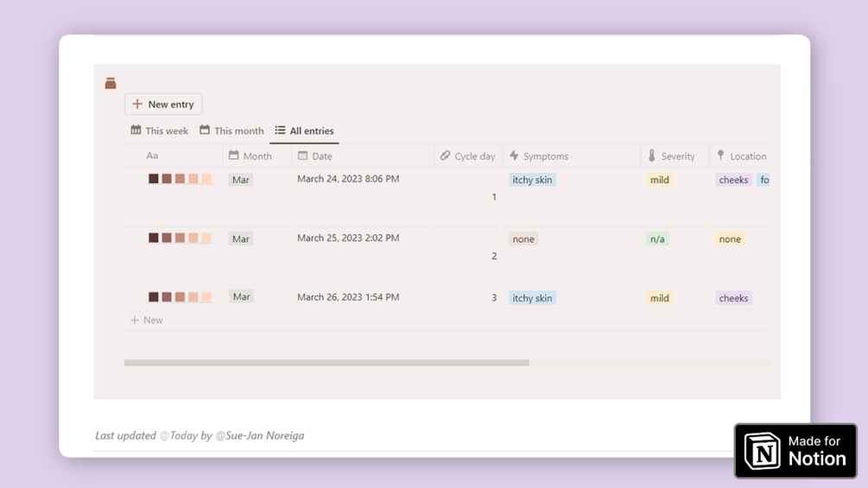This screenshot has width=868, height=488.
Task: Click the Made for Notion badge
Action: [795, 451]
